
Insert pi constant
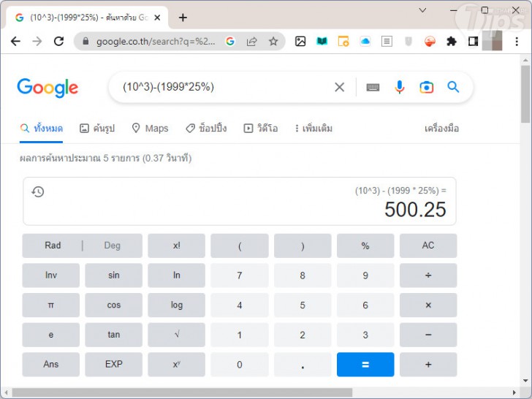tap(51, 305)
